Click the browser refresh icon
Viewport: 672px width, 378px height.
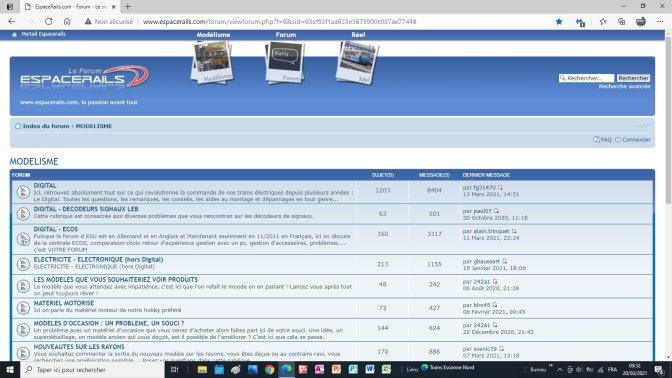tap(48, 21)
